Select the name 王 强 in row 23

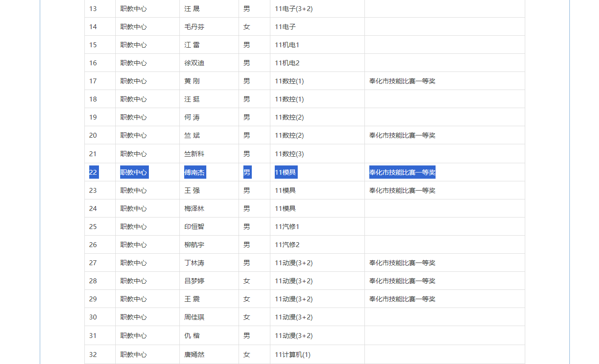coord(192,191)
